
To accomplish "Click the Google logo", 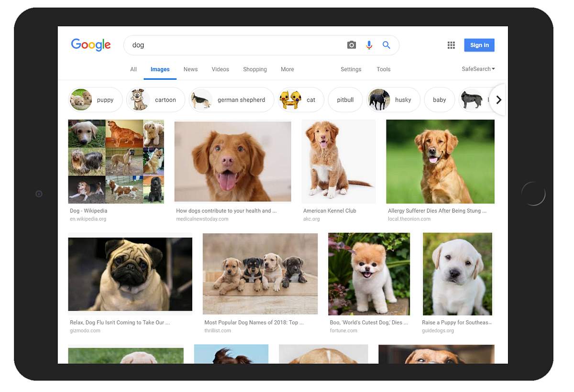I will (91, 45).
